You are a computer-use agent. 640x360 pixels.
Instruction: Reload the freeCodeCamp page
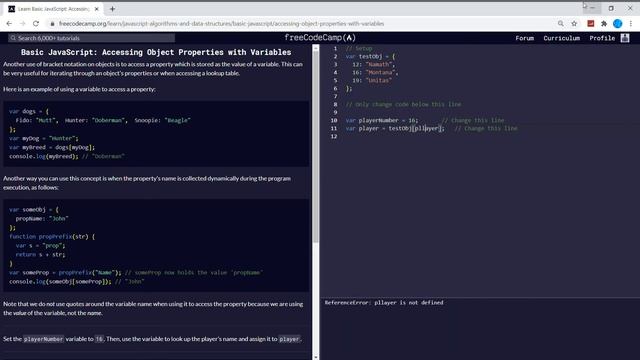(36, 24)
